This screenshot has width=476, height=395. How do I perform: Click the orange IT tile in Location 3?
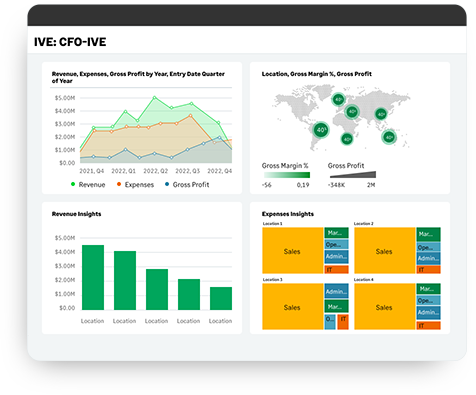pos(343,322)
